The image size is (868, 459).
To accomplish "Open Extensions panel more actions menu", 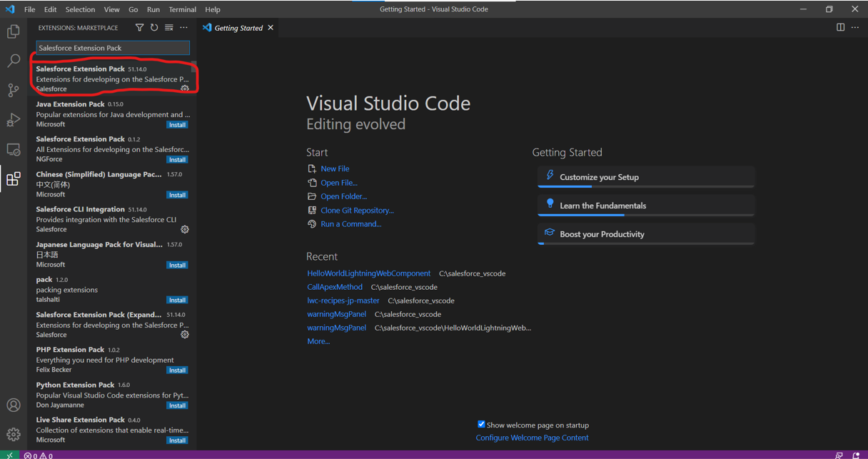I will [x=184, y=28].
